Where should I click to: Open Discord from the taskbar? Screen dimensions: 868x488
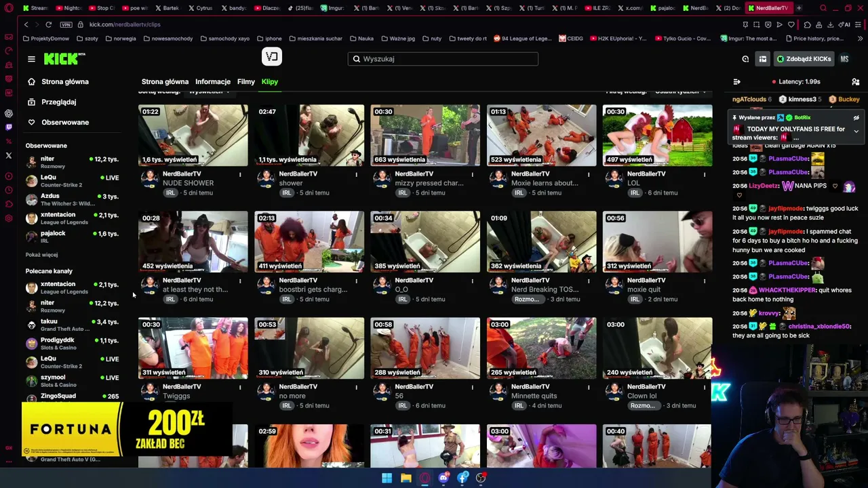click(x=443, y=478)
